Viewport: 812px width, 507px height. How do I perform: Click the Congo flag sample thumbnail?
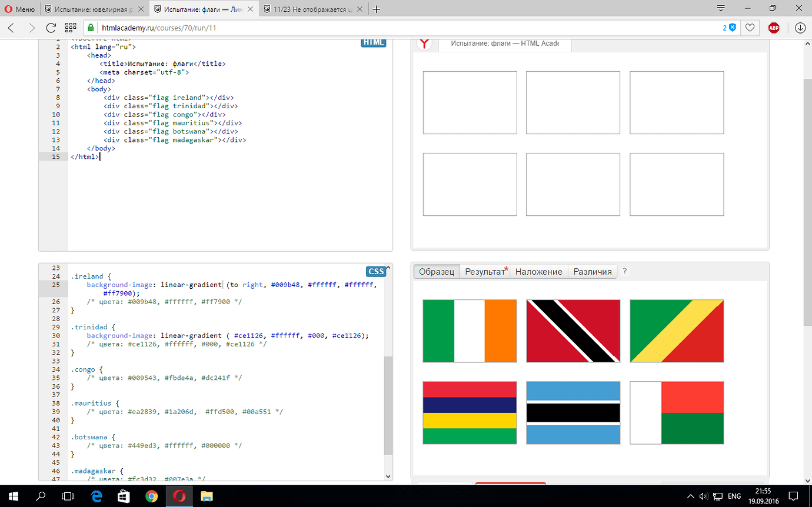(x=677, y=331)
